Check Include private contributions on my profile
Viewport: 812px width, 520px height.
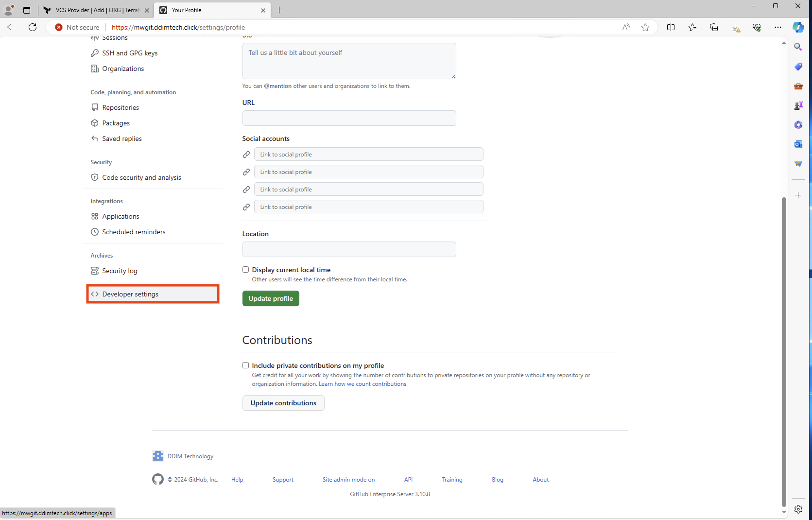pos(245,365)
